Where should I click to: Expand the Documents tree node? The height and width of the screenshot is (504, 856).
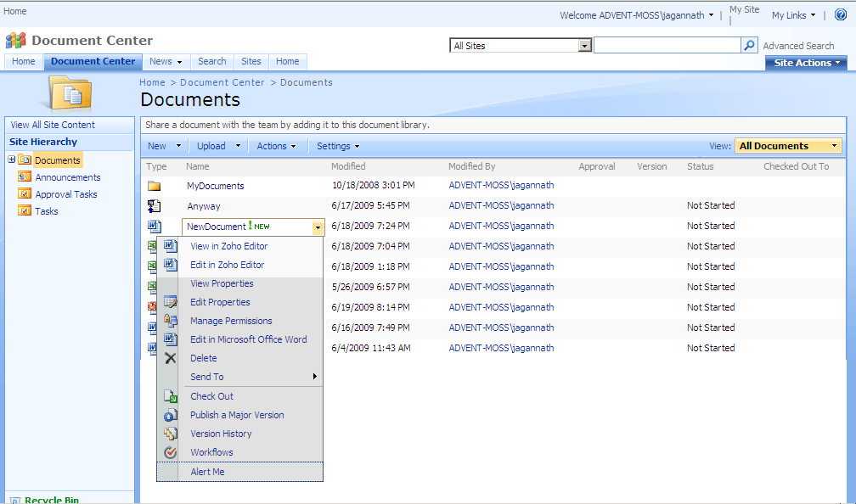(x=12, y=160)
